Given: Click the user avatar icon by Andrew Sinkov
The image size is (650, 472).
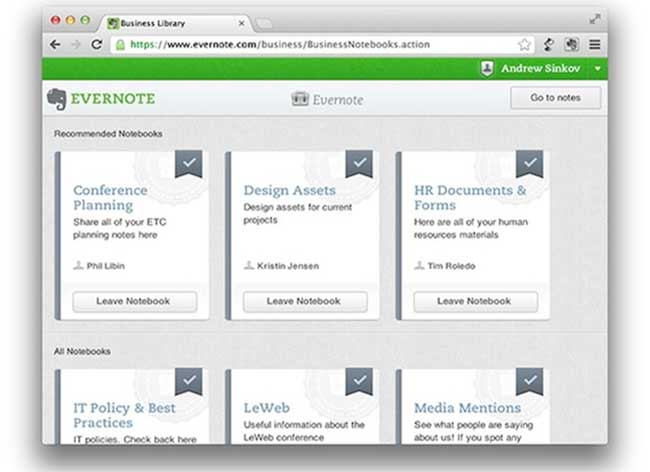Looking at the screenshot, I should pyautogui.click(x=487, y=68).
